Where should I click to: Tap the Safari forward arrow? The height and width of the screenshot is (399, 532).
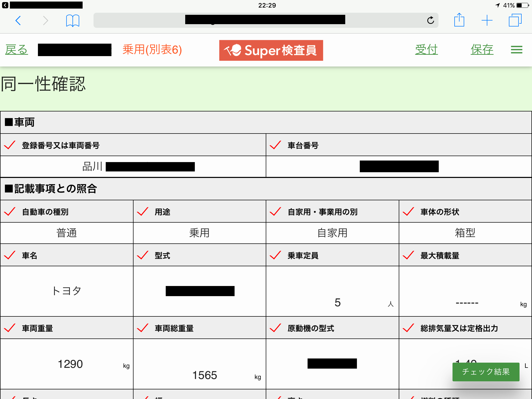[45, 21]
